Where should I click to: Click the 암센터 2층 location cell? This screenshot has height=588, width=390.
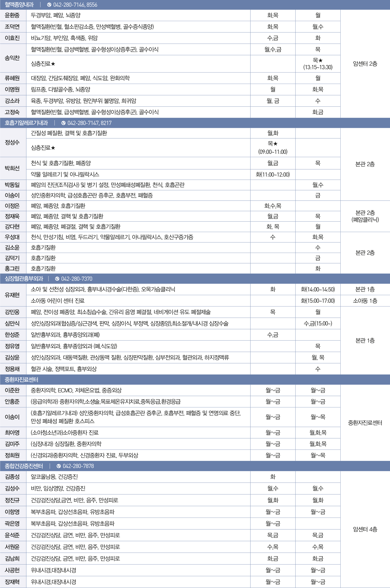[365, 64]
